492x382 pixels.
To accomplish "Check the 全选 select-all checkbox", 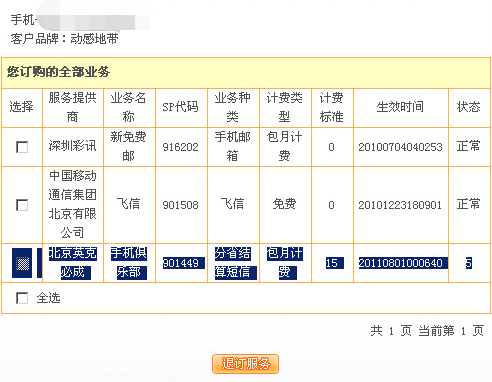I will click(x=22, y=298).
